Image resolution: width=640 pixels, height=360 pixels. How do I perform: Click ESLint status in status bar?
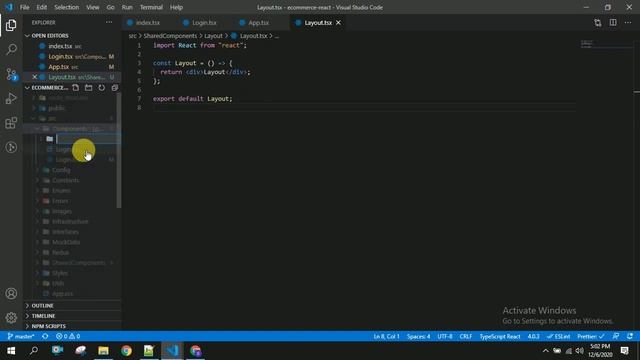(559, 337)
